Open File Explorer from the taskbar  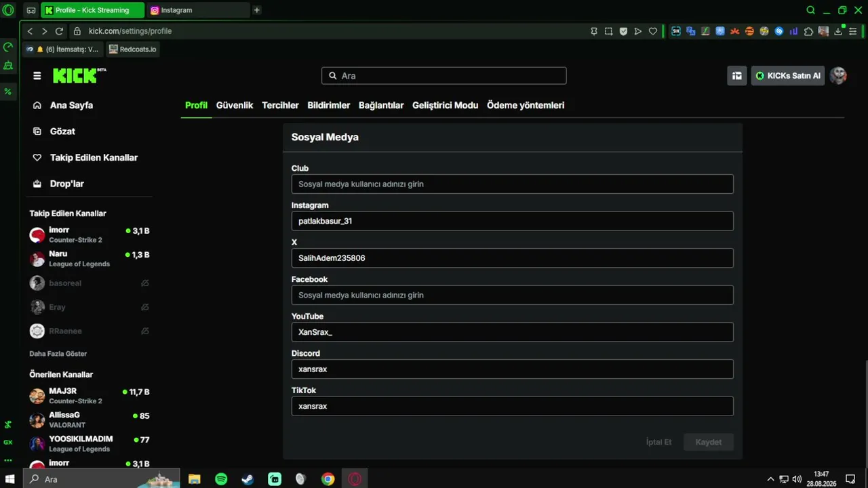click(195, 479)
